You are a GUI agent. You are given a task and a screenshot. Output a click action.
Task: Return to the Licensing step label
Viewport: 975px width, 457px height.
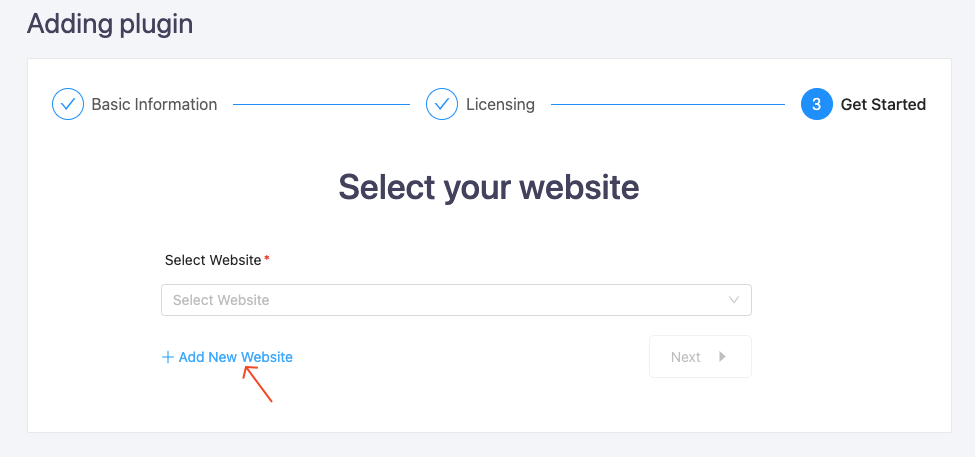[500, 104]
